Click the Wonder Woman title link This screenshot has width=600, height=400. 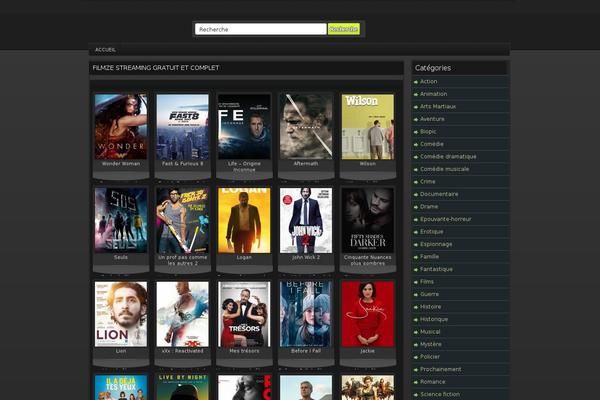[121, 163]
